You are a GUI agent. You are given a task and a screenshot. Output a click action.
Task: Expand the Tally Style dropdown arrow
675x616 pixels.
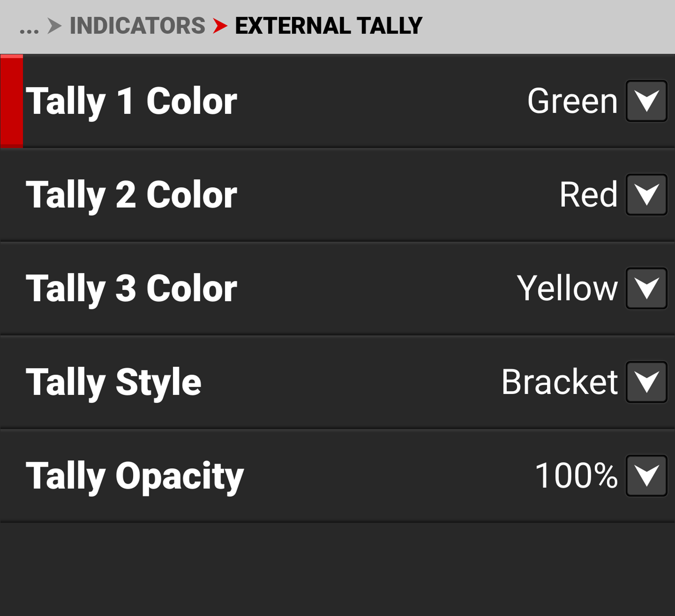pyautogui.click(x=646, y=382)
